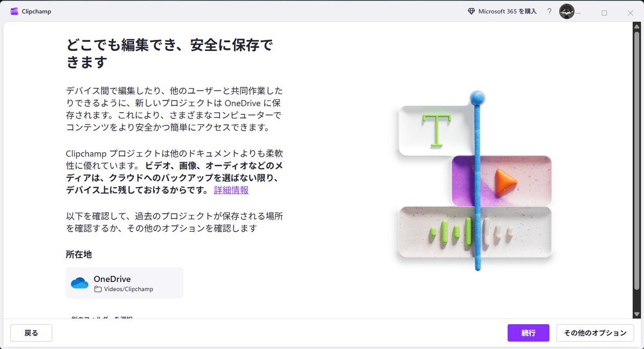Click the timeline illustration graphic

(x=475, y=181)
